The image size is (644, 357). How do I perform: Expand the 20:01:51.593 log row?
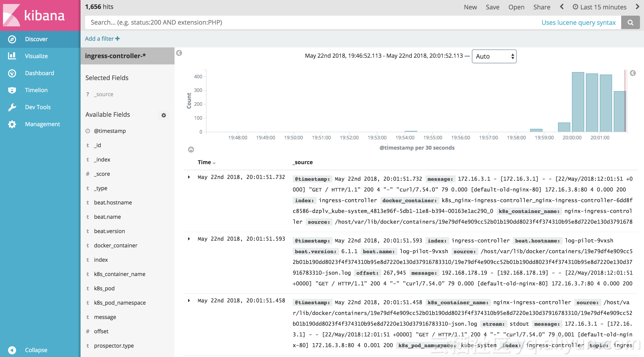189,239
